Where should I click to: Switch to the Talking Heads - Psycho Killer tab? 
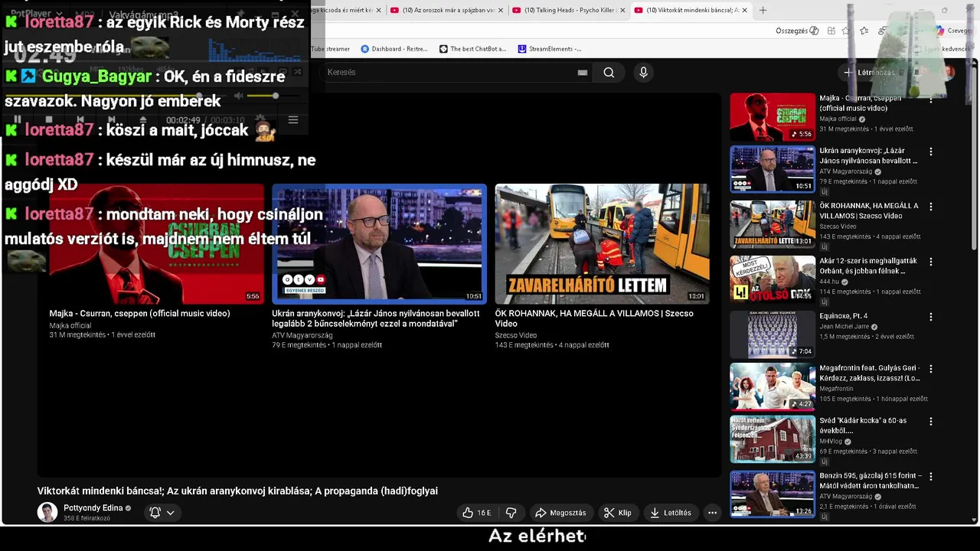(x=570, y=10)
